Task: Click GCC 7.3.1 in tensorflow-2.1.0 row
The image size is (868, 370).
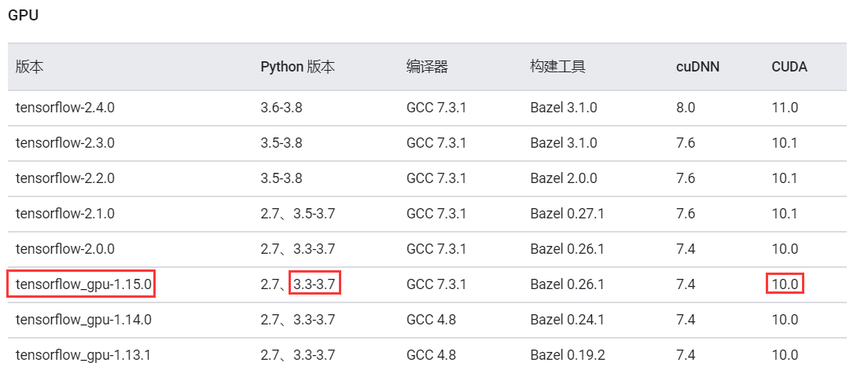Action: pos(436,214)
